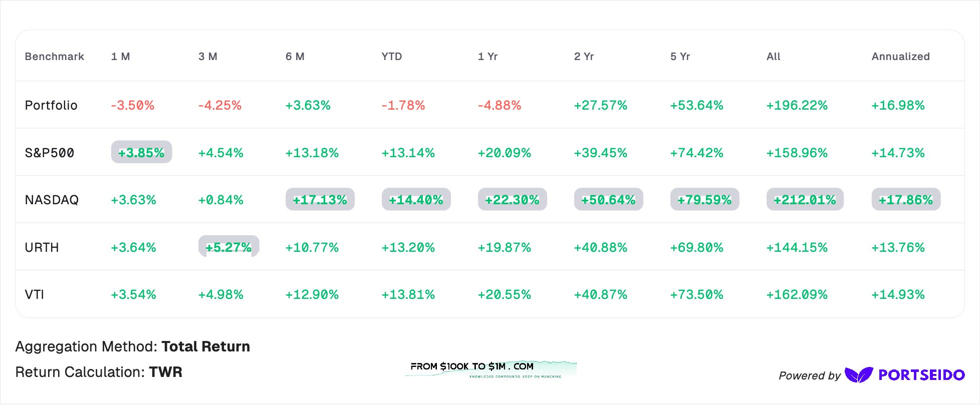The image size is (980, 405).
Task: Click the highlighted S&P500 +3.85% cell
Action: click(x=141, y=152)
